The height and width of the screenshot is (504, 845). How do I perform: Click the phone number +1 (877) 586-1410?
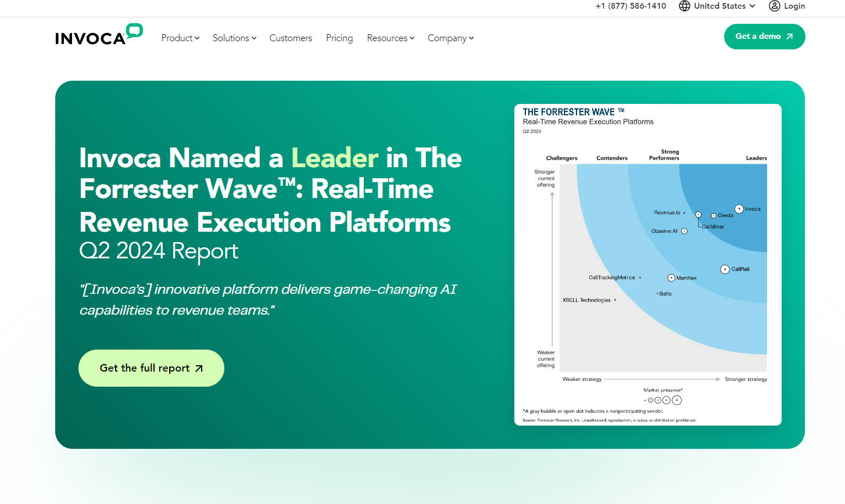(x=631, y=6)
